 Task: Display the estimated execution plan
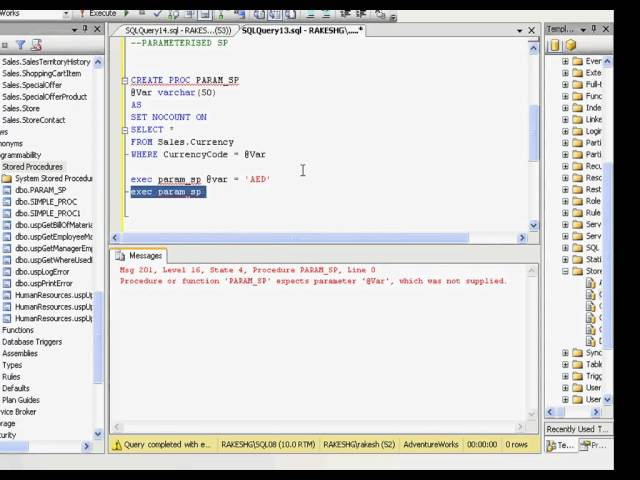tap(173, 14)
